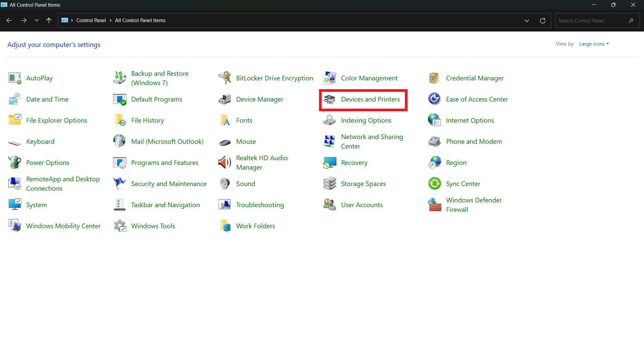644x362 pixels.
Task: Open Network and Sharing Center icon
Action: tap(330, 141)
